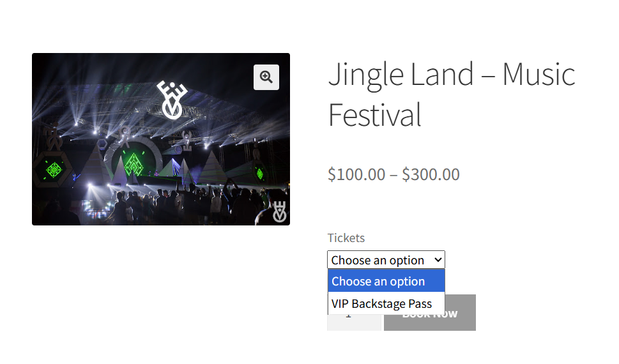Viewport: 619px width, 364px height.
Task: Click the $100.00 minimum price
Action: click(356, 174)
